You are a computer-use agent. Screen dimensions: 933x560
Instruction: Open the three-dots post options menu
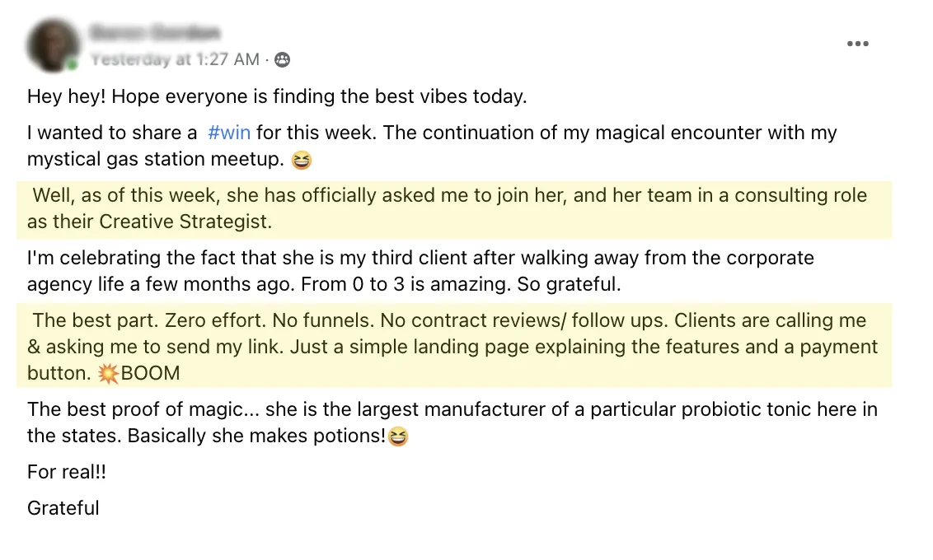coord(857,44)
